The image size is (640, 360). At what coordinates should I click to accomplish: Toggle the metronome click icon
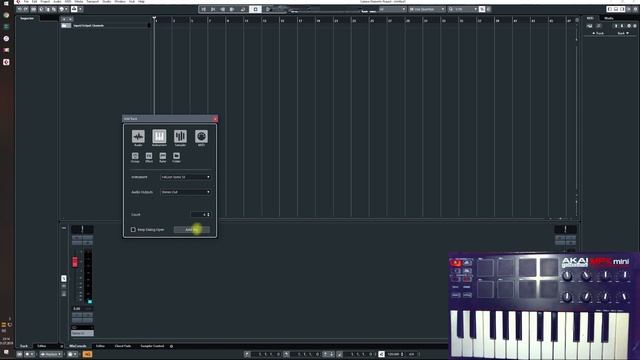pyautogui.click(x=381, y=354)
